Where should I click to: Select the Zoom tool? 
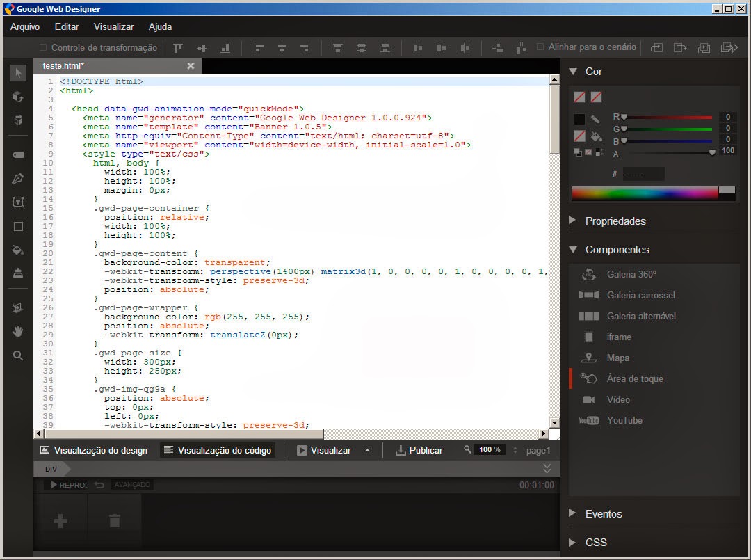pyautogui.click(x=17, y=355)
